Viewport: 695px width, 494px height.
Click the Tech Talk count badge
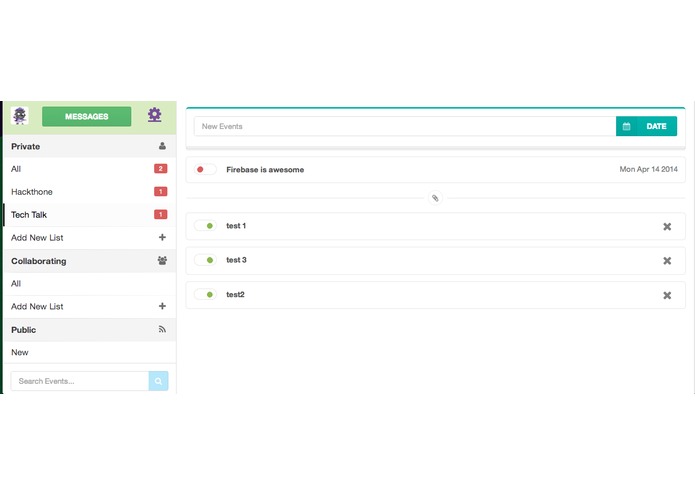(x=160, y=214)
